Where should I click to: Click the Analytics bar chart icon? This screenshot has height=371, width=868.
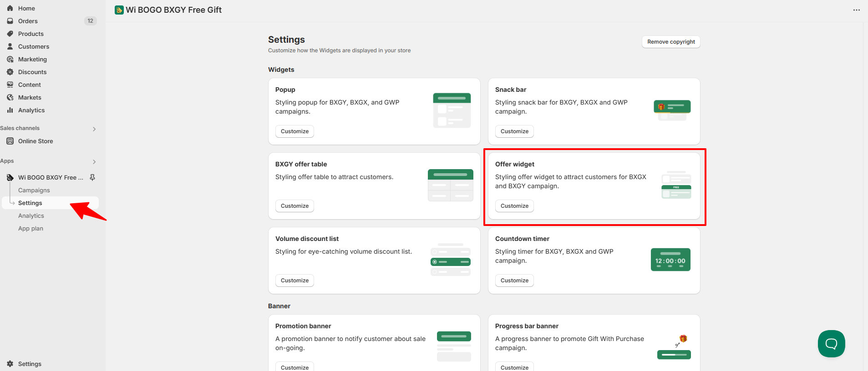point(10,110)
